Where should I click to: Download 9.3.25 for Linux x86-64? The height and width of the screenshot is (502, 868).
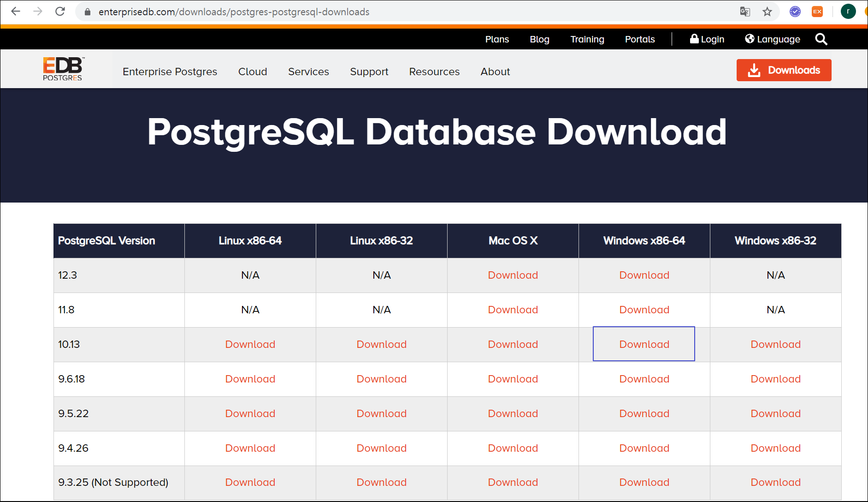pyautogui.click(x=250, y=482)
